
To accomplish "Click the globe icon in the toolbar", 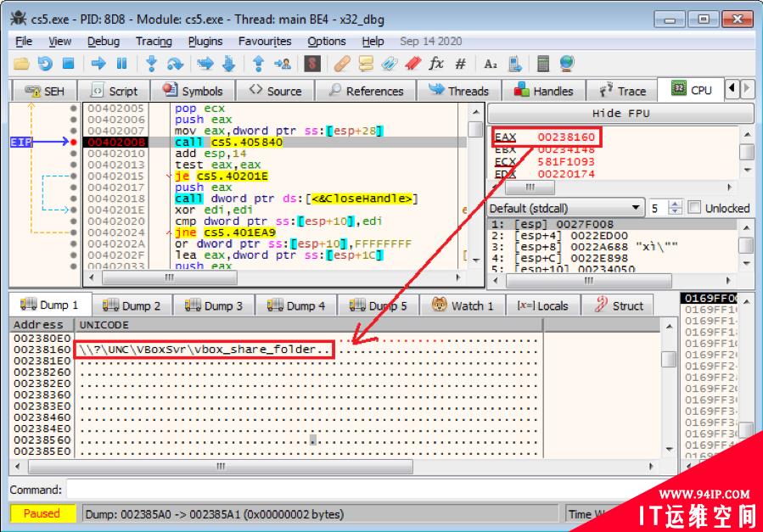I will 567,64.
